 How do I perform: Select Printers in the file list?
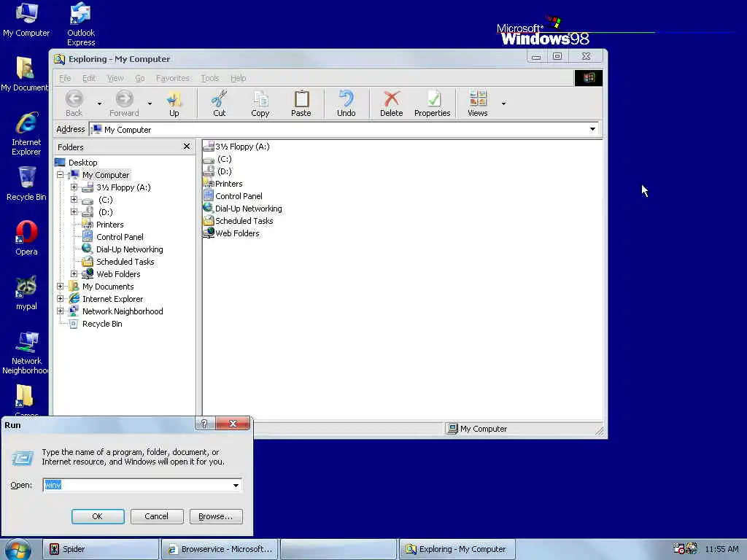point(228,184)
